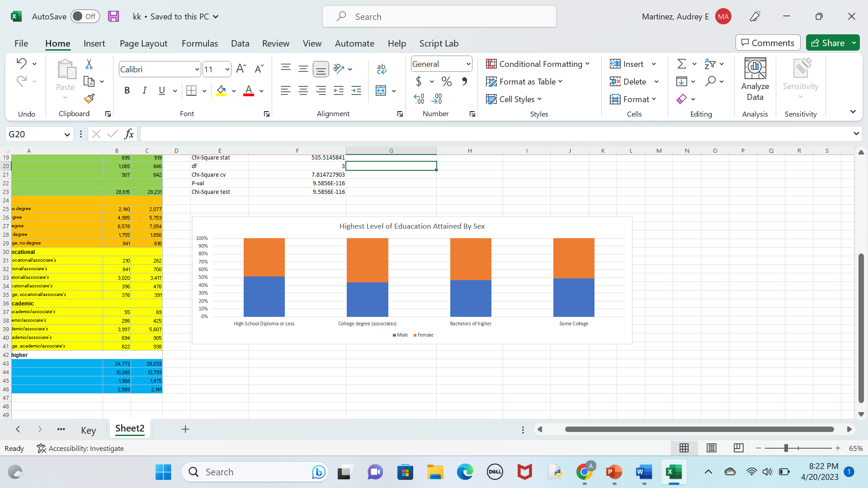Switch to the Key sheet tab
Image resolution: width=868 pixels, height=488 pixels.
coord(88,430)
